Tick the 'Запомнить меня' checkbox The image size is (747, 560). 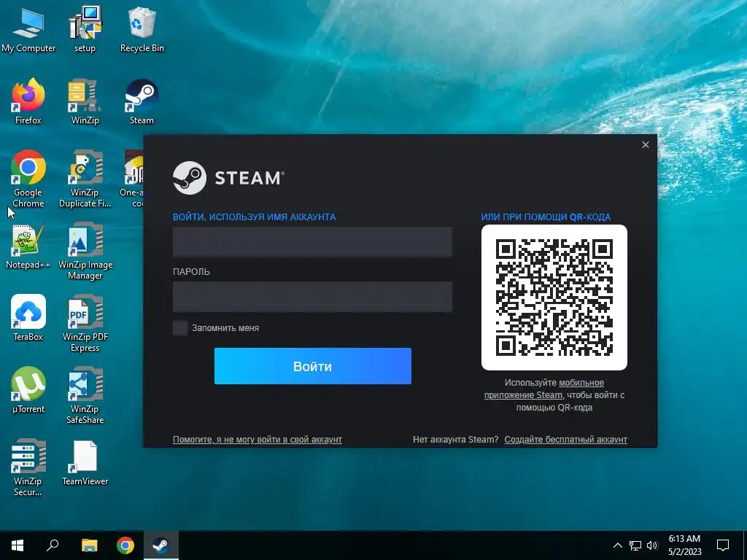180,328
